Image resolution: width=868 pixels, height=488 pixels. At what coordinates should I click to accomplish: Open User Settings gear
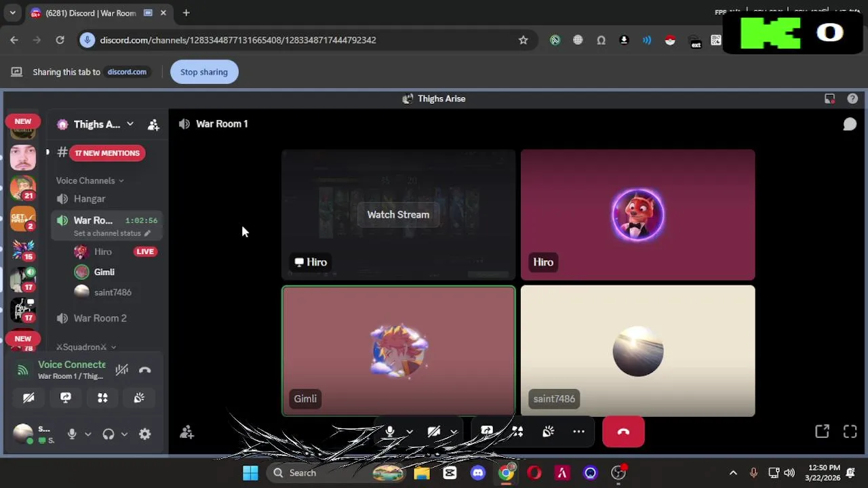144,434
